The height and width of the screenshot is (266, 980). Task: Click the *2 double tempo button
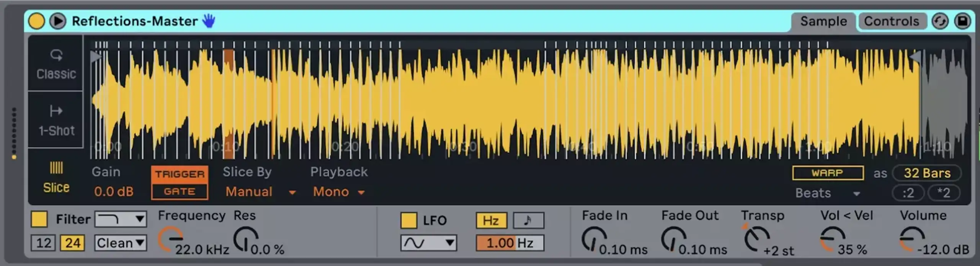click(x=944, y=193)
